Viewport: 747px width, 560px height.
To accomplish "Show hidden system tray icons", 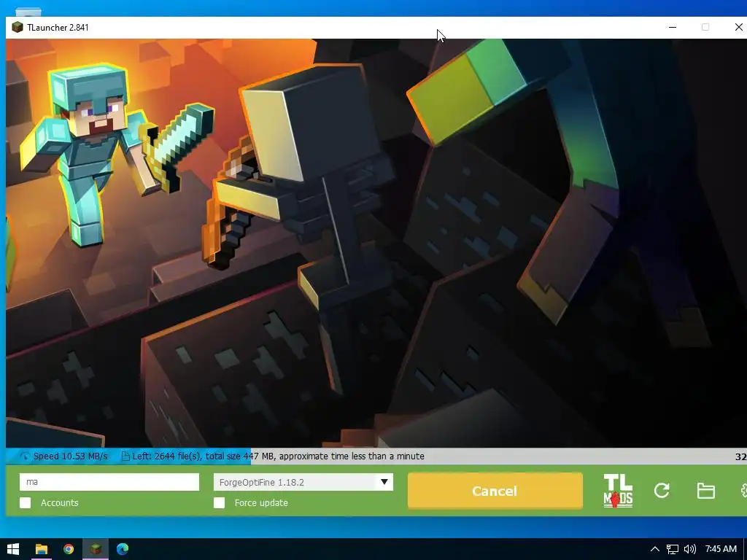I will pyautogui.click(x=655, y=549).
